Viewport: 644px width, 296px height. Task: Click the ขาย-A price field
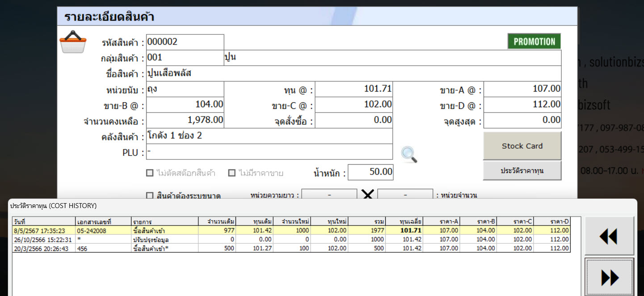(x=522, y=89)
